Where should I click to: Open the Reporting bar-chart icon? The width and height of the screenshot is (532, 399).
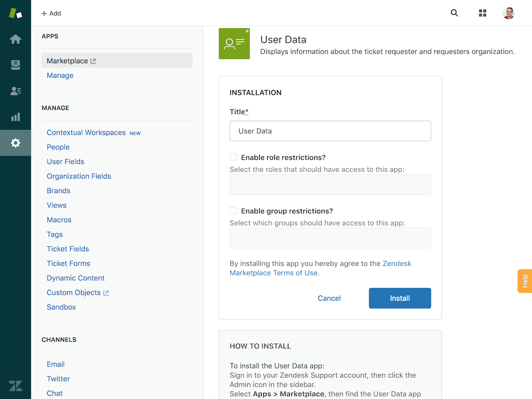(x=16, y=117)
